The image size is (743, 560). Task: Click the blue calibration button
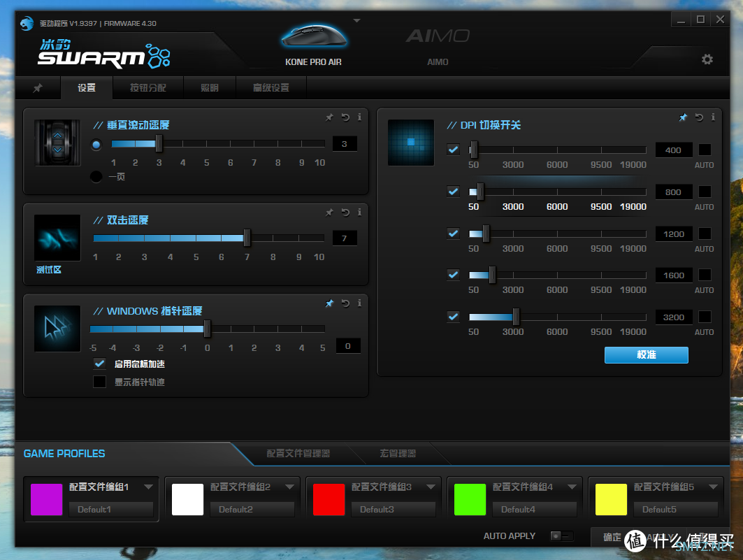pos(647,355)
